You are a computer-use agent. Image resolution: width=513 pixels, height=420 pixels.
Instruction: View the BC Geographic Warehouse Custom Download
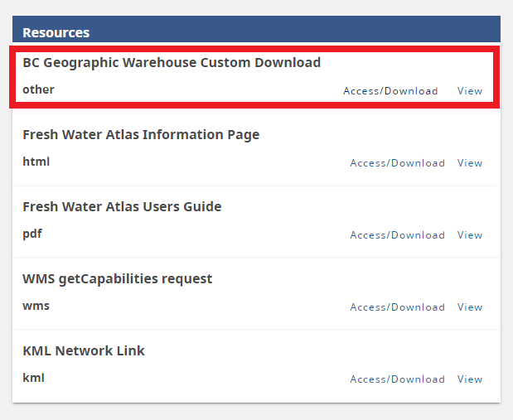469,91
